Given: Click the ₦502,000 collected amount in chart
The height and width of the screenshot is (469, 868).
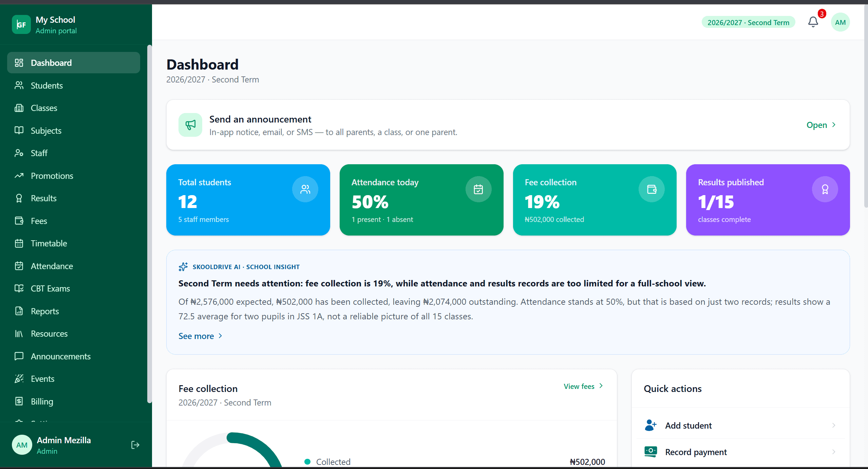Looking at the screenshot, I should pos(587,462).
